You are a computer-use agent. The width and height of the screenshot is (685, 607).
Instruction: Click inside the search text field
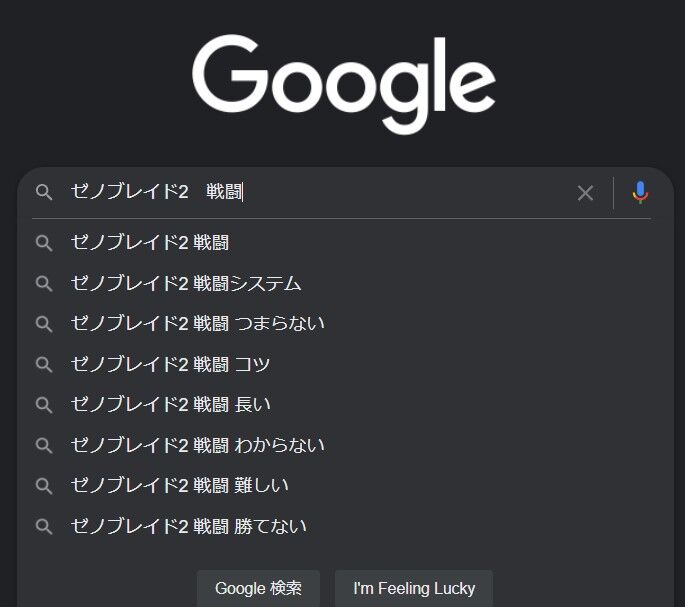pos(319,192)
